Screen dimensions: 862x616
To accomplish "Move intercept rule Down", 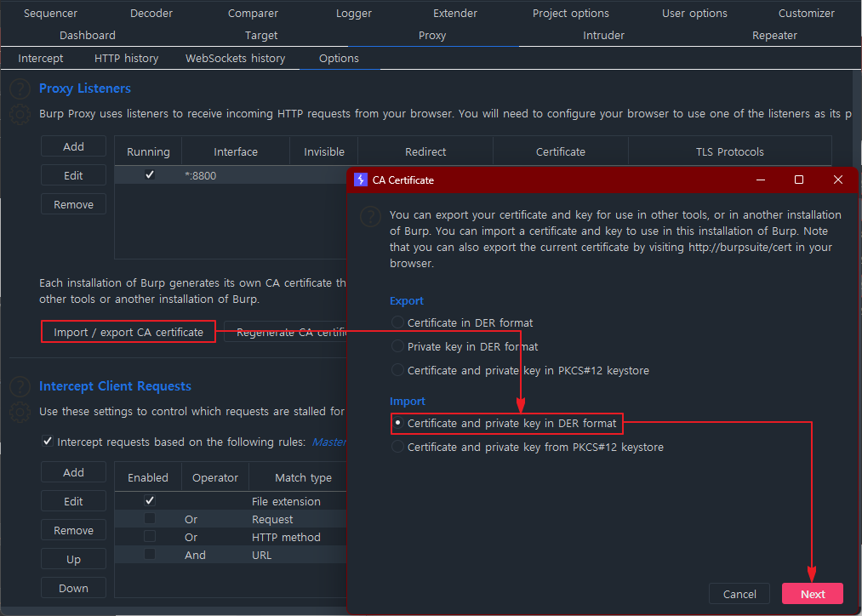I will (74, 588).
